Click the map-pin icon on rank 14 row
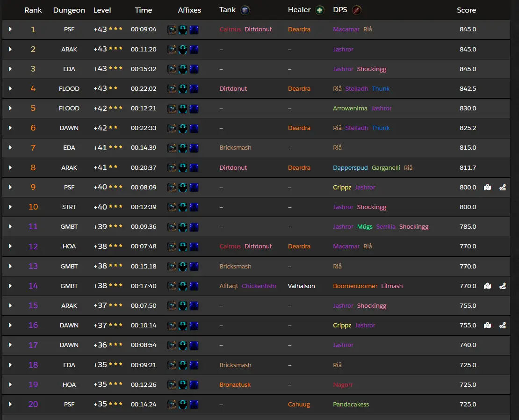 pos(487,286)
